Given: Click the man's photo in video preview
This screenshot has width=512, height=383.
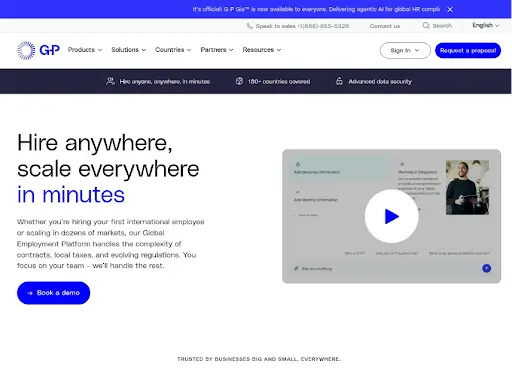Looking at the screenshot, I should [x=467, y=187].
